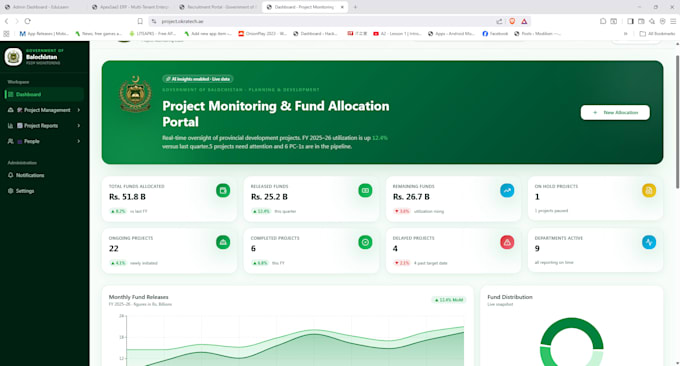Viewport: 680px width, 366px height.
Task: Click the Departments Active pulse icon
Action: click(x=649, y=242)
